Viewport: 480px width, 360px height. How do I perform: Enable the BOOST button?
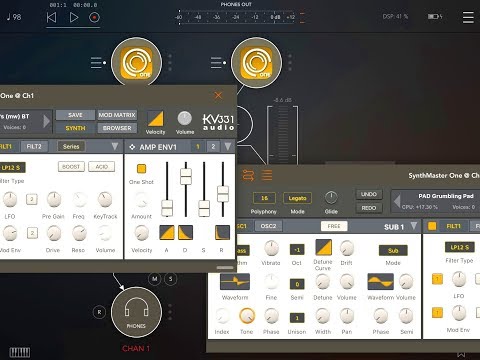tap(71, 167)
